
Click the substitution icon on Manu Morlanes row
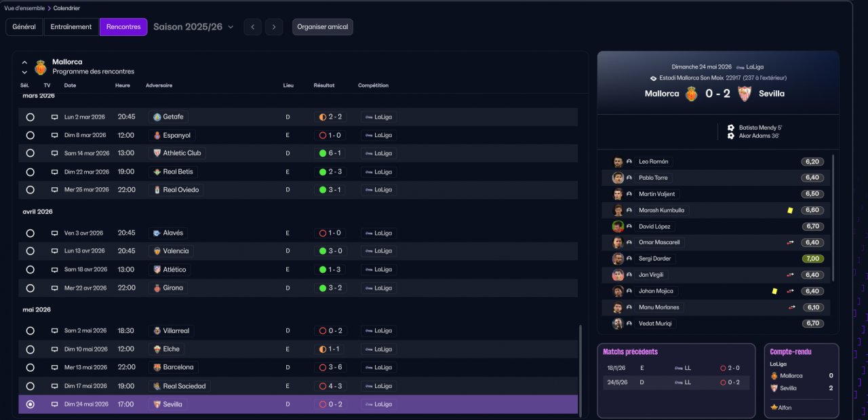pyautogui.click(x=792, y=307)
